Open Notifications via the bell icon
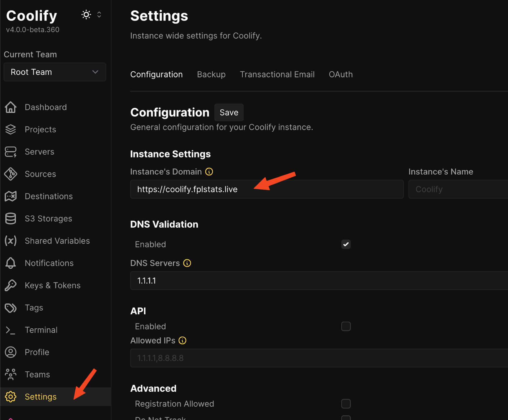508x420 pixels. point(11,263)
